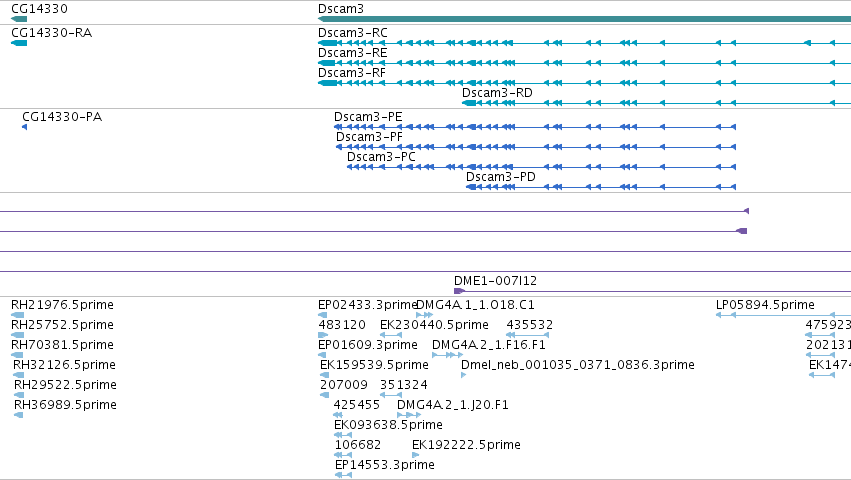Select the Dscam3 gene span bar
Screen dimensions: 851x480
[x=585, y=19]
